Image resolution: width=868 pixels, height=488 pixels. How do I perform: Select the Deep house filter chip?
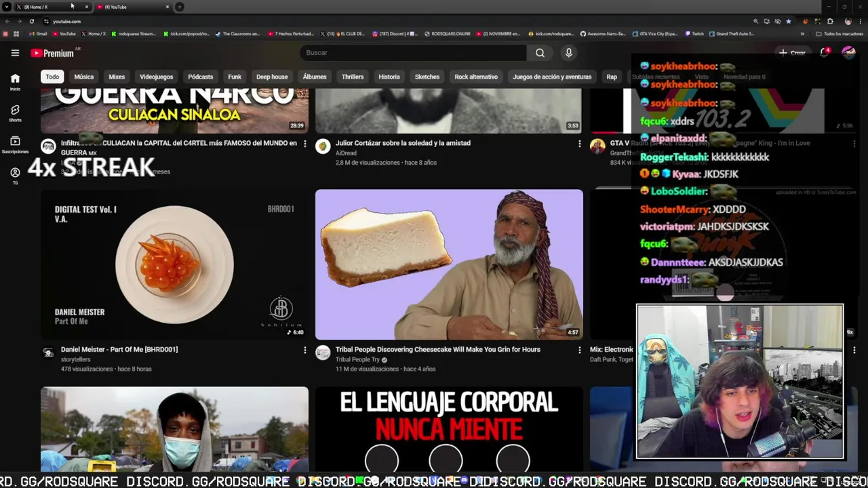pos(272,77)
